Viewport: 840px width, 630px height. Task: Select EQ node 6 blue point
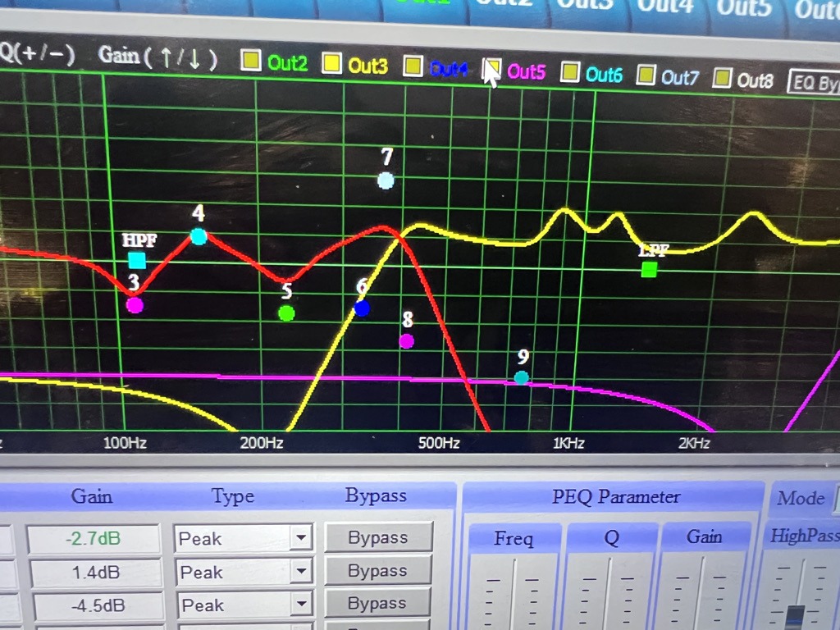pos(362,308)
